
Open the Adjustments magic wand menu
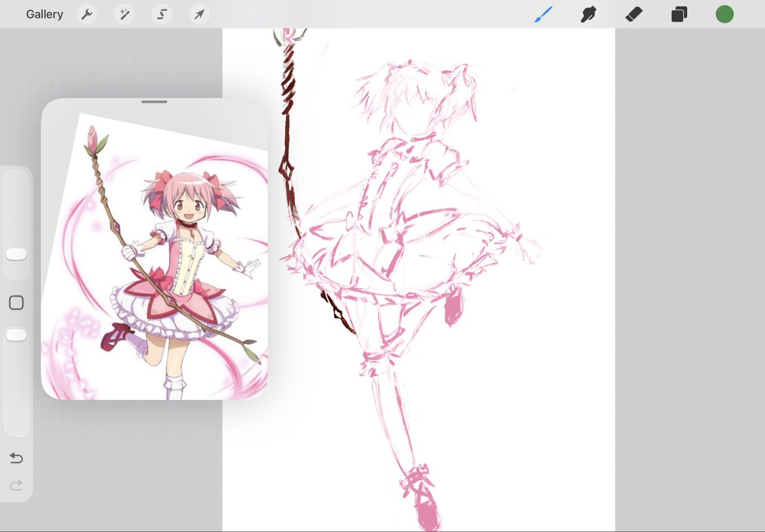[x=124, y=14]
